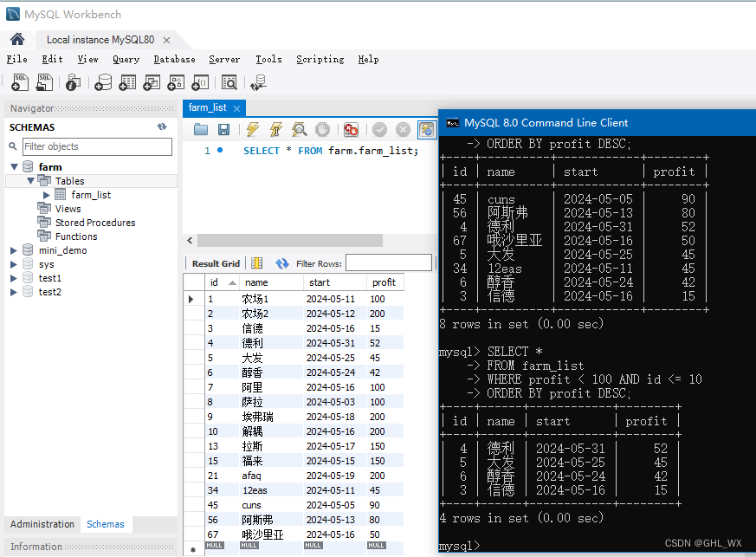This screenshot has width=756, height=557.
Task: Switch to Schemas tab
Action: (105, 524)
